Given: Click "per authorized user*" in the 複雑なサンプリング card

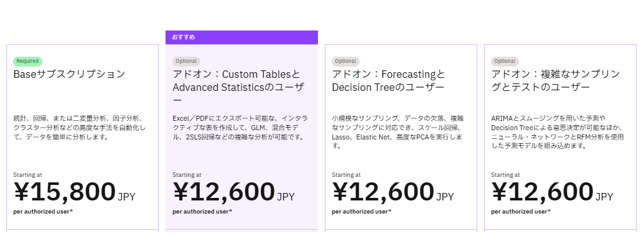Looking at the screenshot, I should (x=521, y=212).
